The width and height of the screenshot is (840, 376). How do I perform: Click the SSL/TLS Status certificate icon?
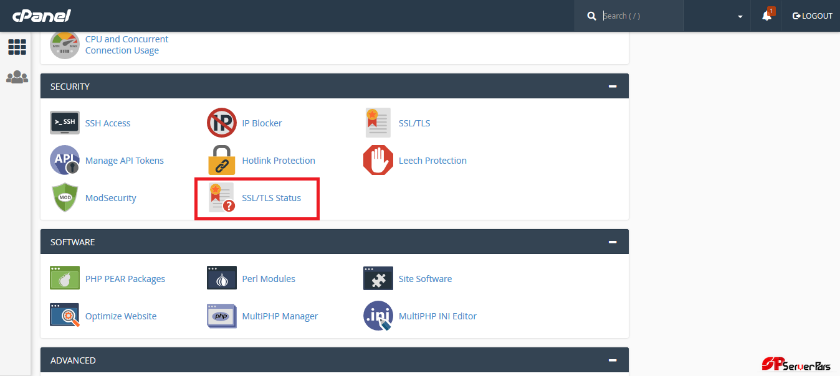[x=222, y=198]
